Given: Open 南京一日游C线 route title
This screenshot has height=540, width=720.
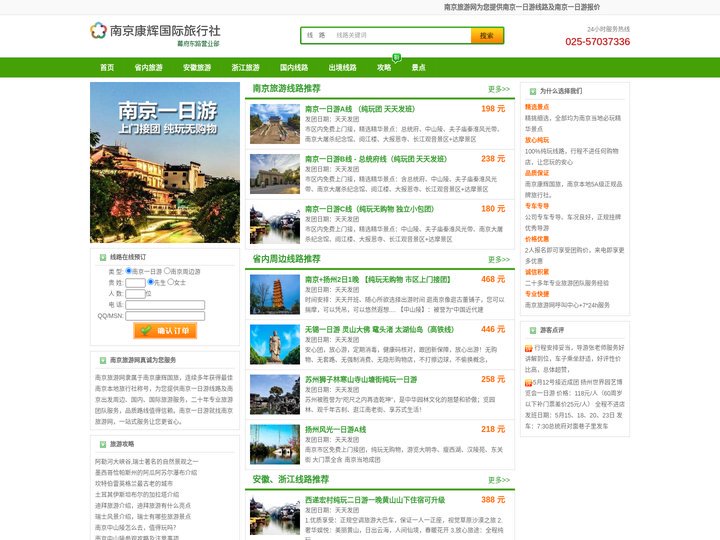Looking at the screenshot, I should (370, 209).
